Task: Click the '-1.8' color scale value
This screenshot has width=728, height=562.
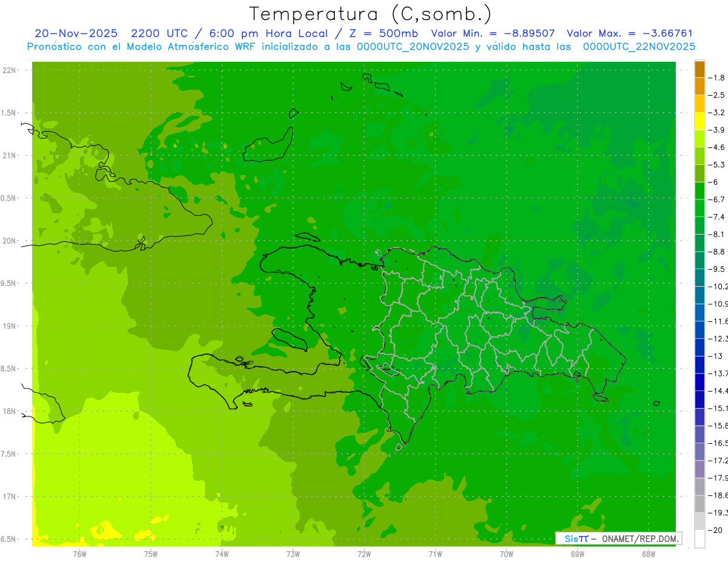Action: point(716,78)
